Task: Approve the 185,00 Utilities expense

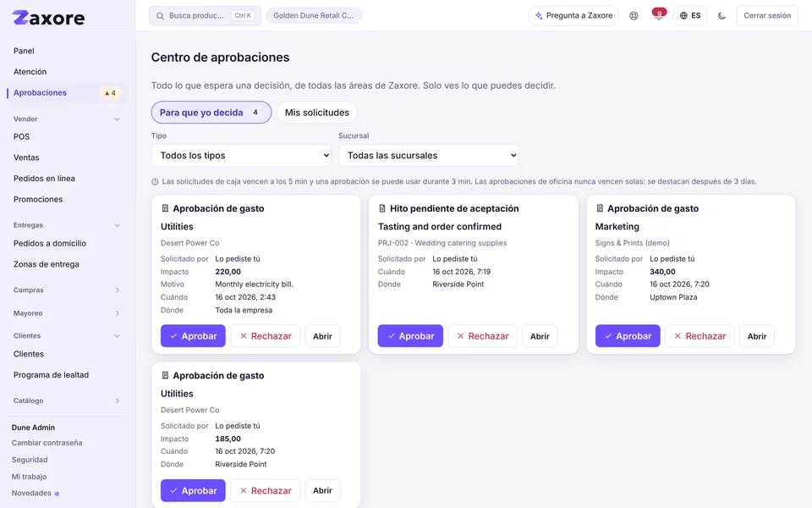Action: point(193,490)
